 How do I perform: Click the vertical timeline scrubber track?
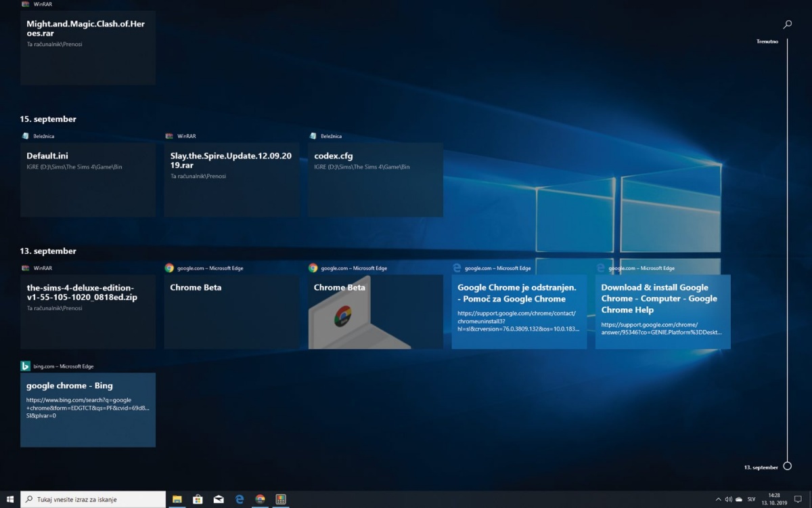click(x=787, y=251)
